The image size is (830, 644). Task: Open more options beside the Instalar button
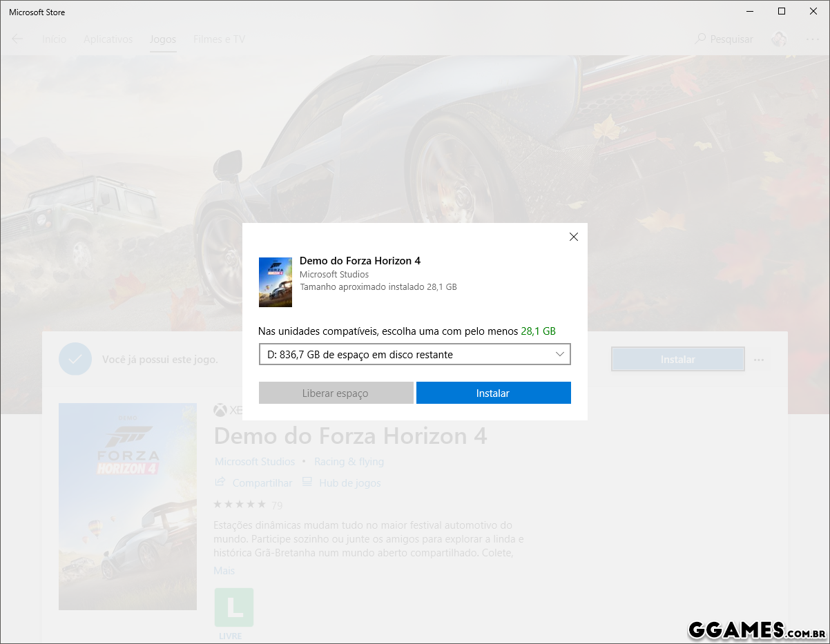point(759,360)
